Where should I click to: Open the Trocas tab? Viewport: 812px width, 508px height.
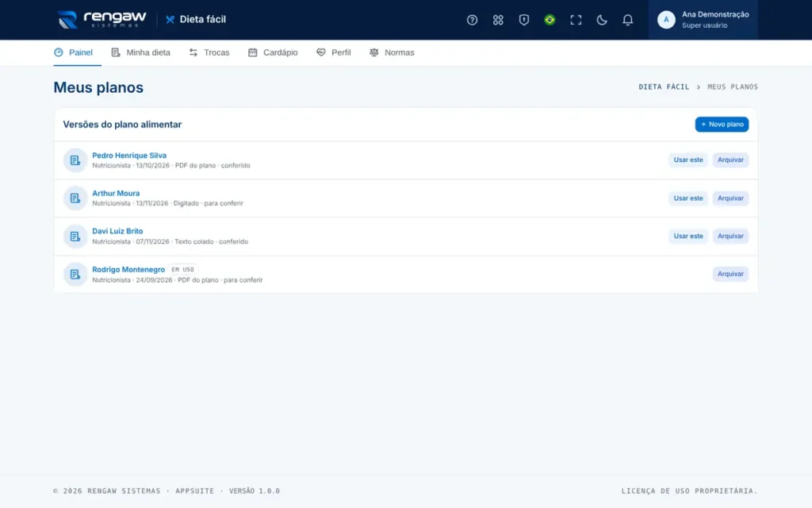[209, 52]
